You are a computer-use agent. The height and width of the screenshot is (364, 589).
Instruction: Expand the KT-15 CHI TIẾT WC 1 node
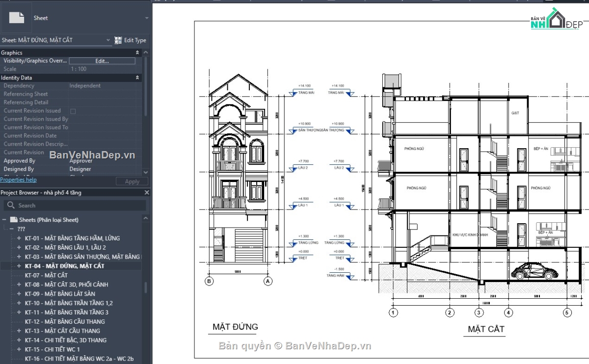tap(19, 350)
